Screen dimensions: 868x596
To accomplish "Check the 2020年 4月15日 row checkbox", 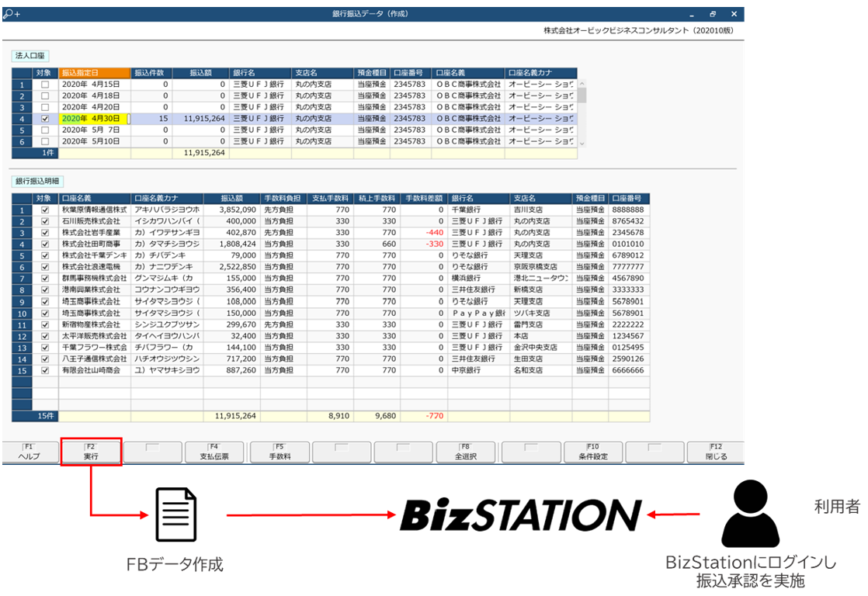I will click(45, 85).
